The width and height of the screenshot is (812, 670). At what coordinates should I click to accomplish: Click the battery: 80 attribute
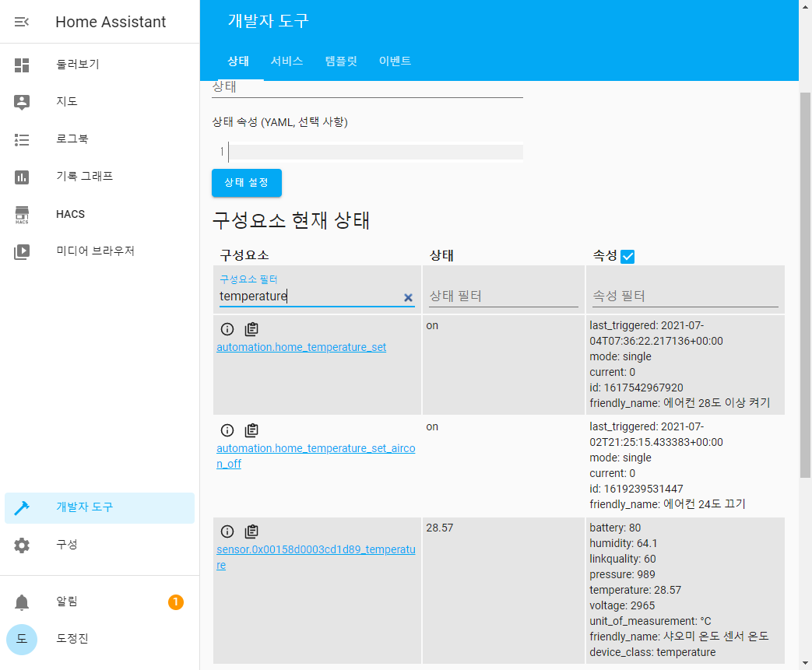pos(615,528)
